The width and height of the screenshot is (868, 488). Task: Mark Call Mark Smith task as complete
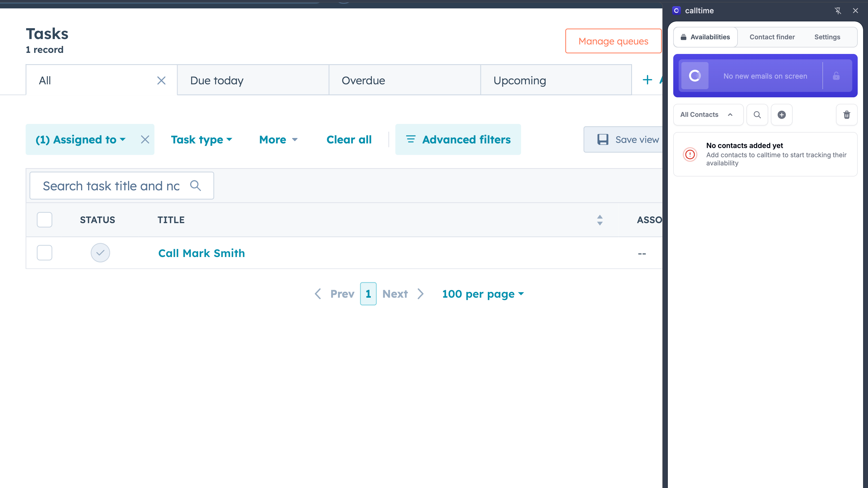[x=100, y=253]
